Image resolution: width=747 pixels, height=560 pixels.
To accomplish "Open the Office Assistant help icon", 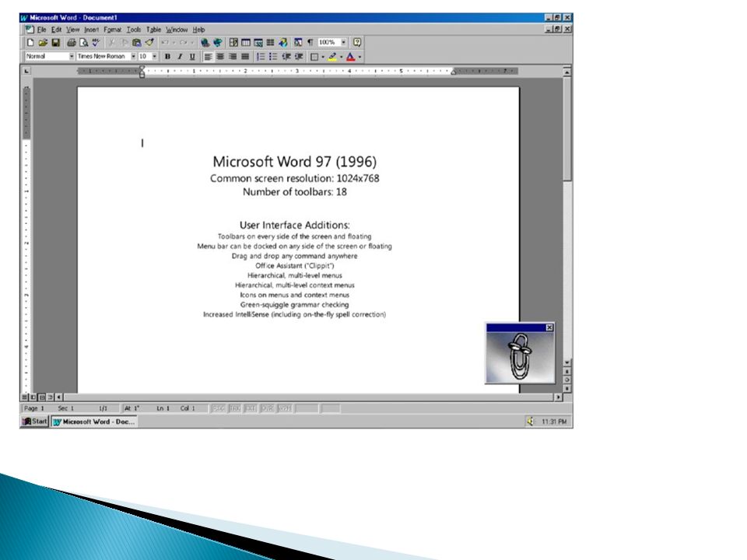I will [357, 42].
